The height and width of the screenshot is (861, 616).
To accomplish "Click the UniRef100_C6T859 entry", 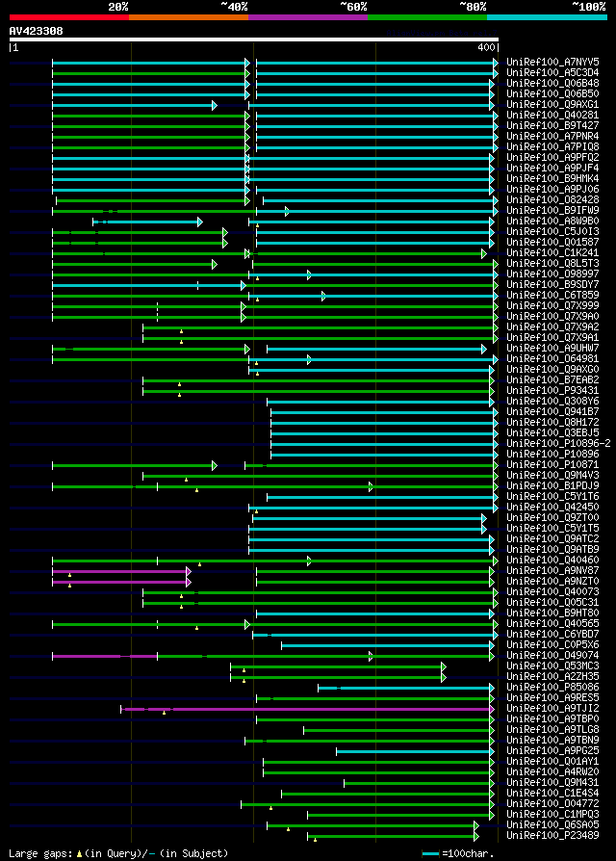I will [552, 296].
